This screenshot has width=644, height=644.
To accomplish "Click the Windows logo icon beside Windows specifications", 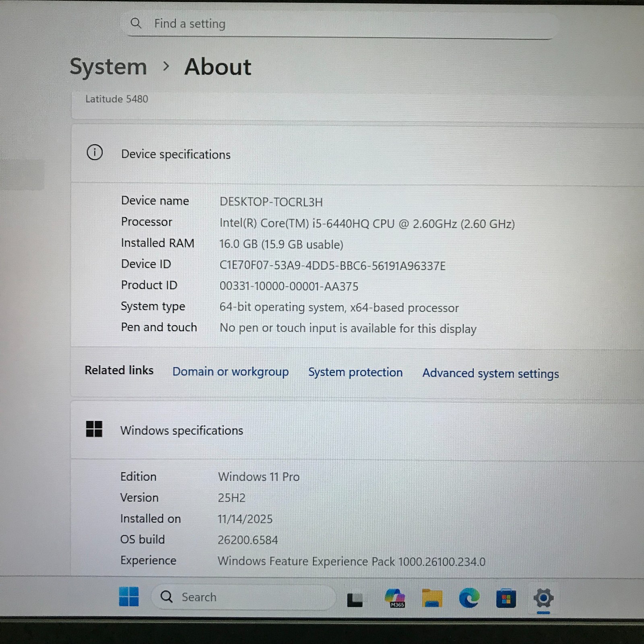I will 94,429.
